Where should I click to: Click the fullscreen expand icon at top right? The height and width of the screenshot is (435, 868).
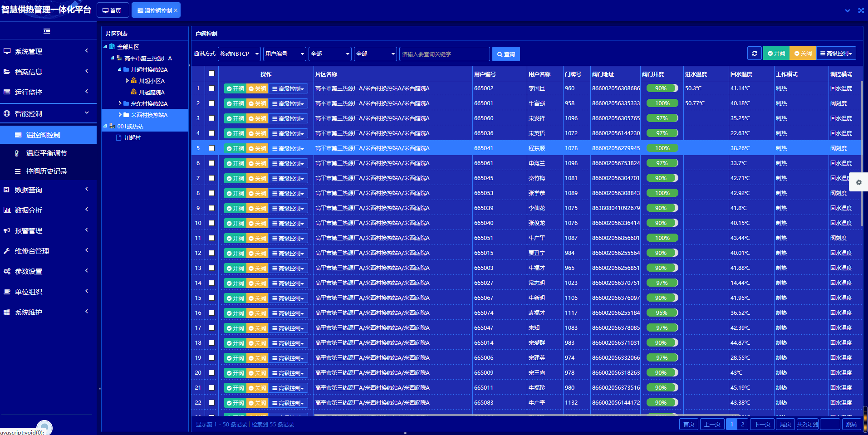point(861,10)
